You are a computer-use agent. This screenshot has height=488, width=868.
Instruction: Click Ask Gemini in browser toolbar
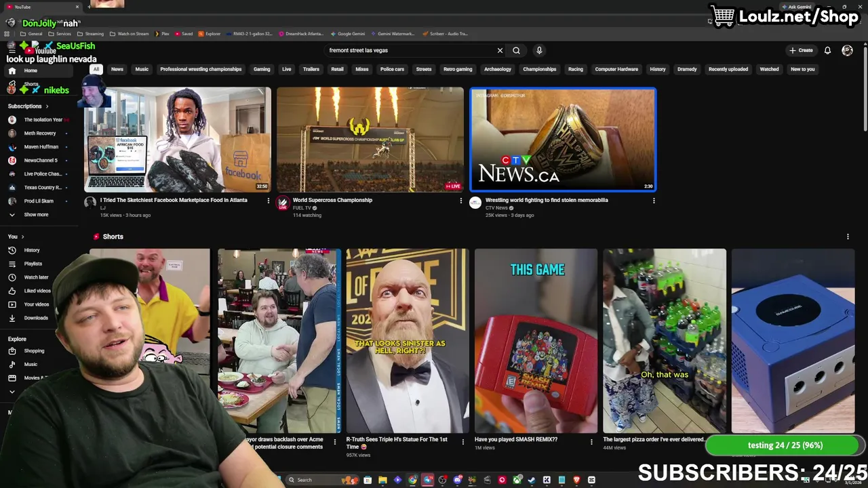[795, 7]
